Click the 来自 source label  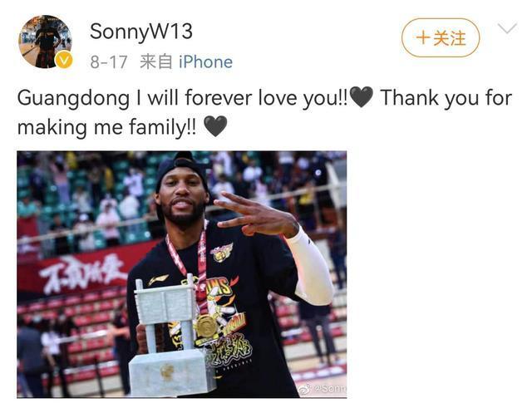156,62
